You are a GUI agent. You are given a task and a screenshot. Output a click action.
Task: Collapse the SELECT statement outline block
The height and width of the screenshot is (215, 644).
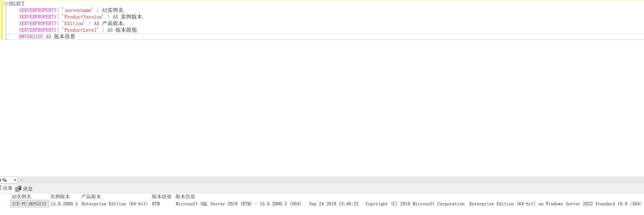(6, 4)
